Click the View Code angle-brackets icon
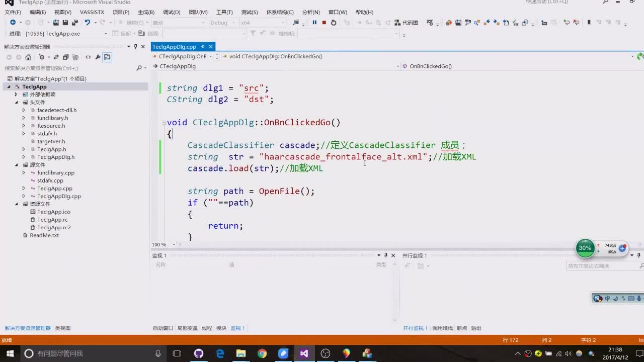644x362 pixels. [x=88, y=57]
